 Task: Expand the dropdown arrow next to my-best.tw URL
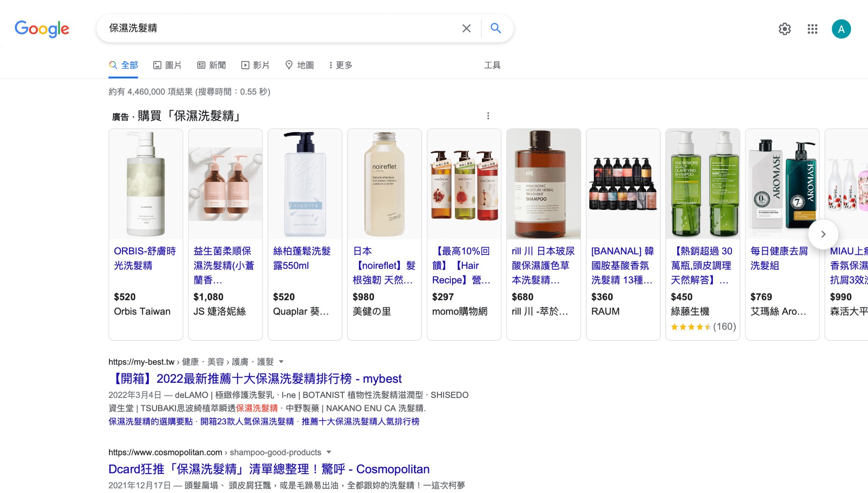[281, 362]
